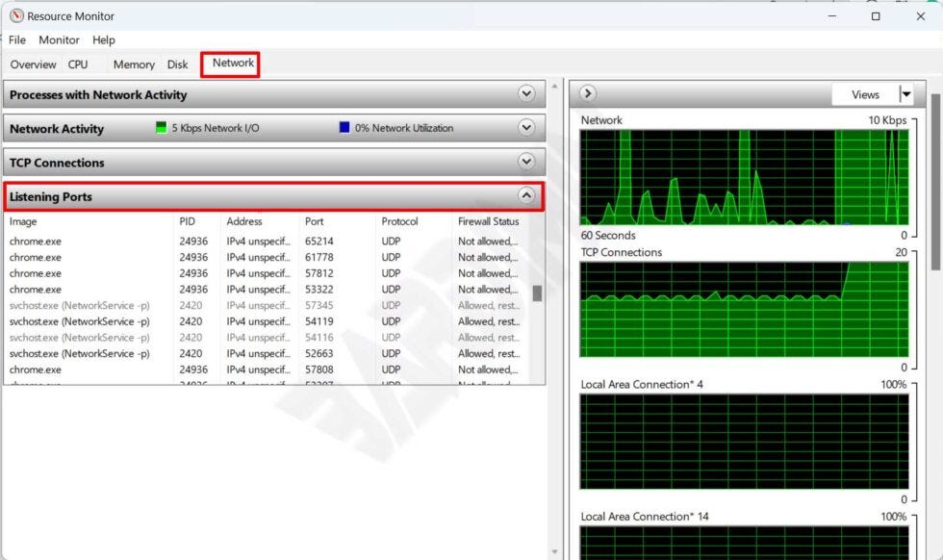Screen dimensions: 943x560
Task: Expand the Network Activity section
Action: 527,128
